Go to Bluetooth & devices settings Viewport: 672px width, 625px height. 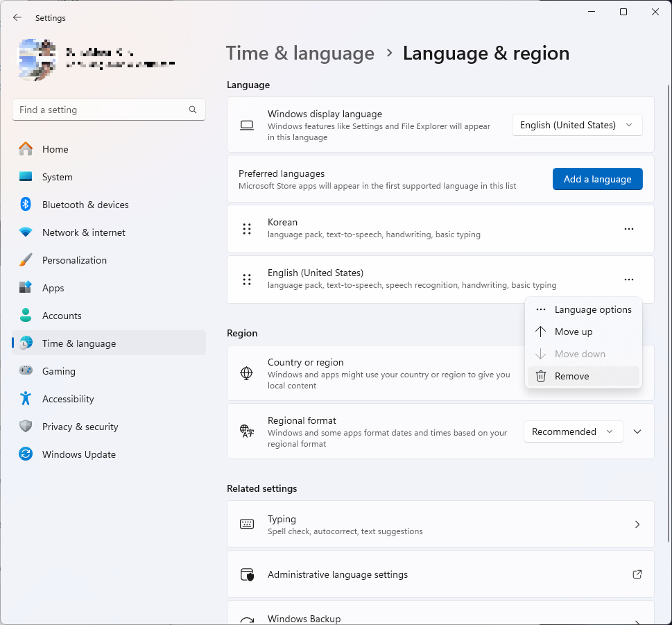(109, 205)
